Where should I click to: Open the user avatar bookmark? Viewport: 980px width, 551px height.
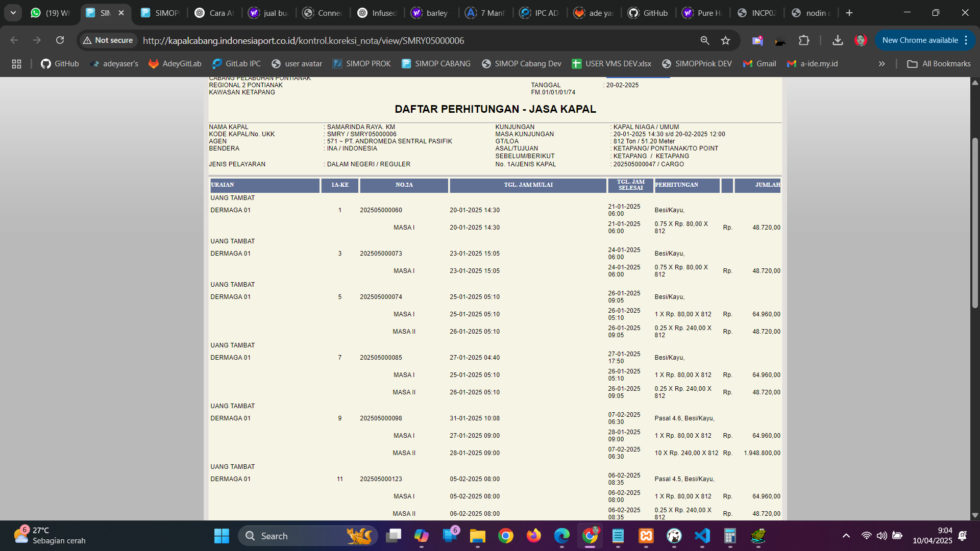[x=297, y=64]
